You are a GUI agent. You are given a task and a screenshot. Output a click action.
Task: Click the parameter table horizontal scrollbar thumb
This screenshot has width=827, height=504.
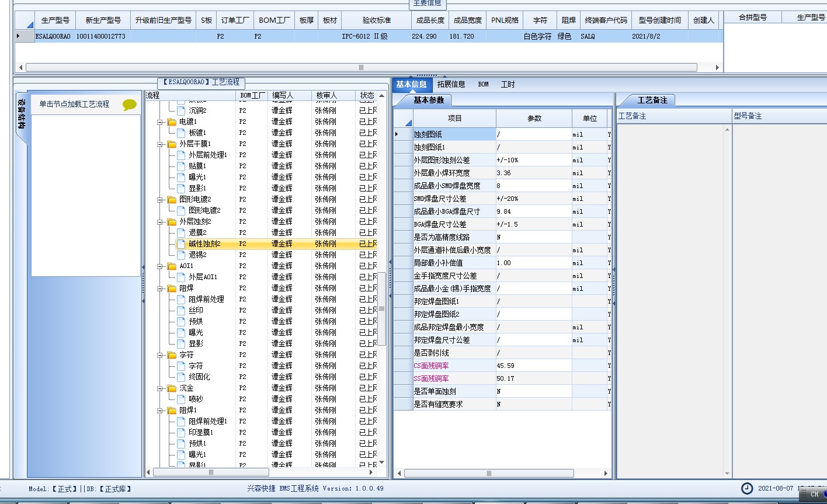point(489,474)
